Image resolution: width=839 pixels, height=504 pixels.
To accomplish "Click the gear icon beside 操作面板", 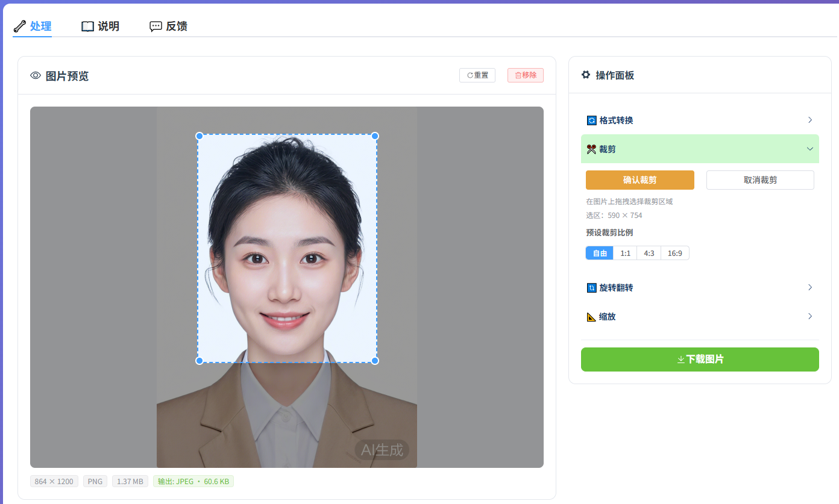I will [586, 75].
